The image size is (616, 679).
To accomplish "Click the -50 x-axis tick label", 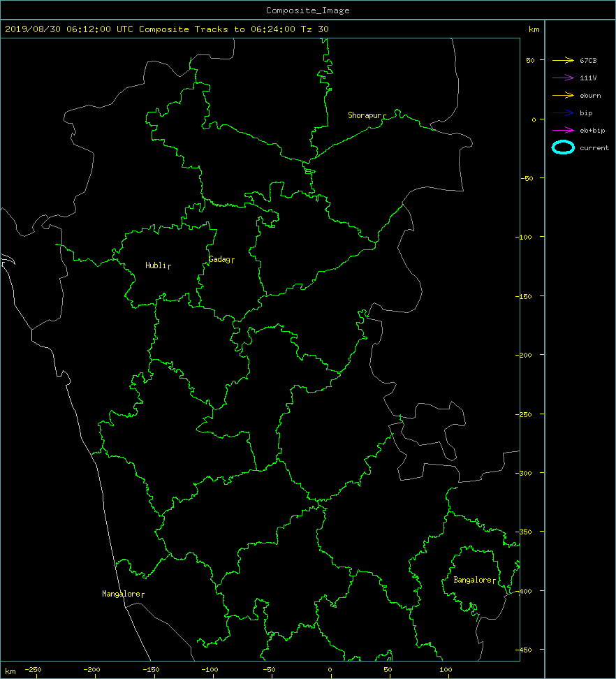I will click(269, 669).
